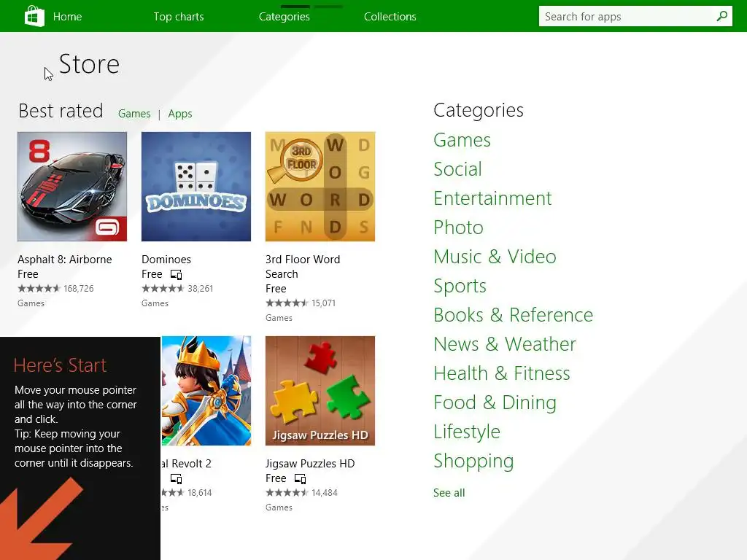Filter Best rated by Games
Image resolution: width=747 pixels, height=560 pixels.
point(134,114)
